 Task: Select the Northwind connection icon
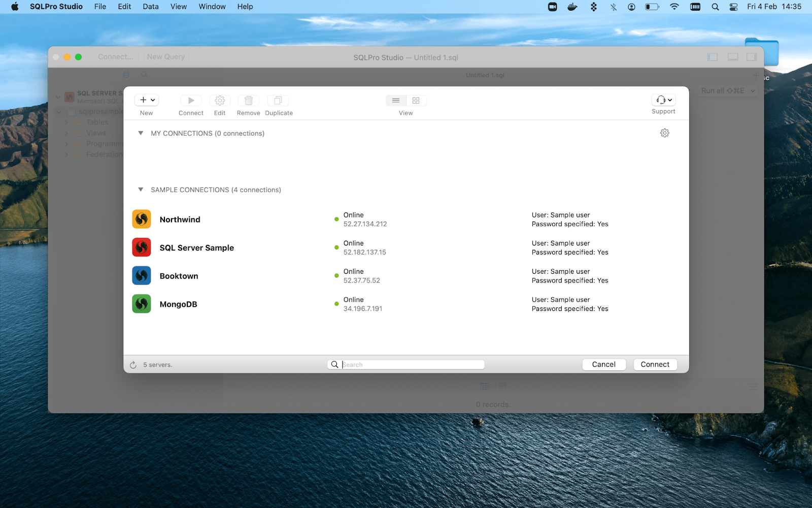pos(141,219)
